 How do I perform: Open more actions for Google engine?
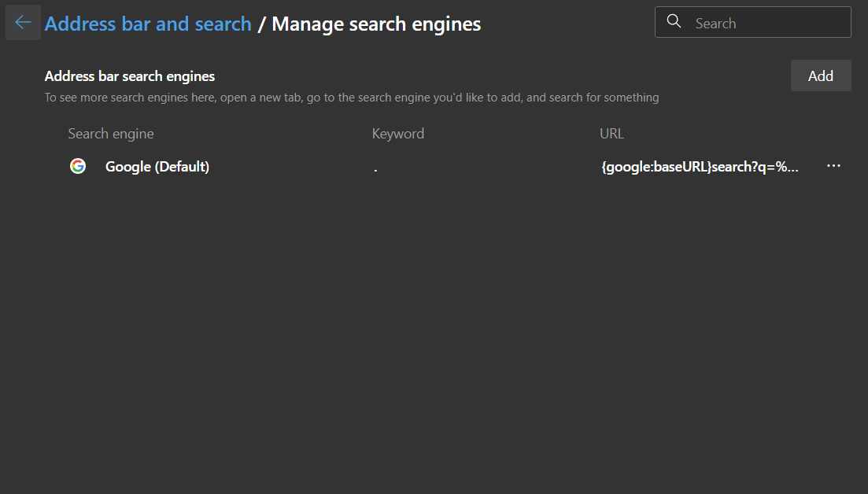tap(834, 166)
